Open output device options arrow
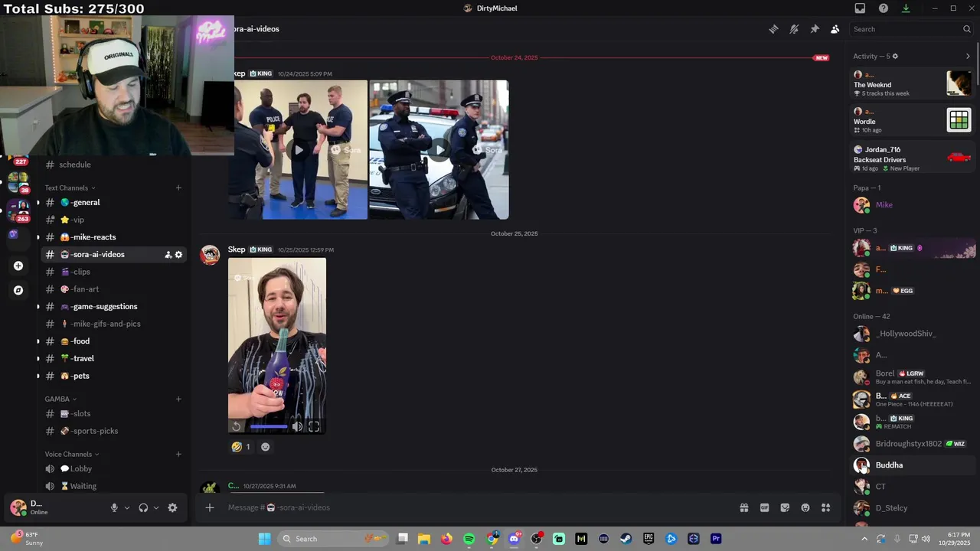Screen dimensions: 980x551 point(156,507)
